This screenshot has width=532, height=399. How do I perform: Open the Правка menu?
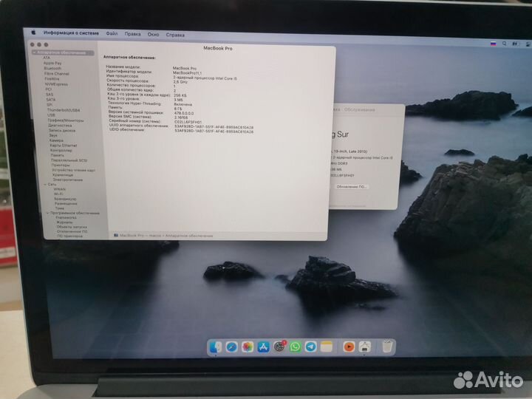click(133, 34)
